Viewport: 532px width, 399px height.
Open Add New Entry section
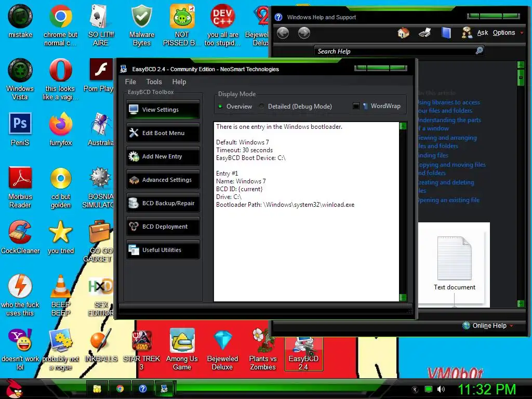point(163,156)
